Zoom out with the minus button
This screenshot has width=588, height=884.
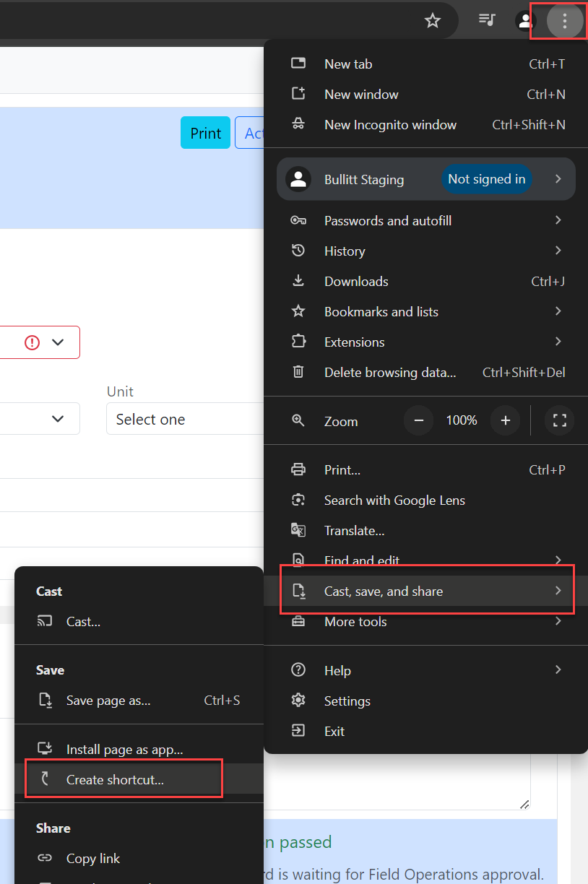tap(418, 420)
